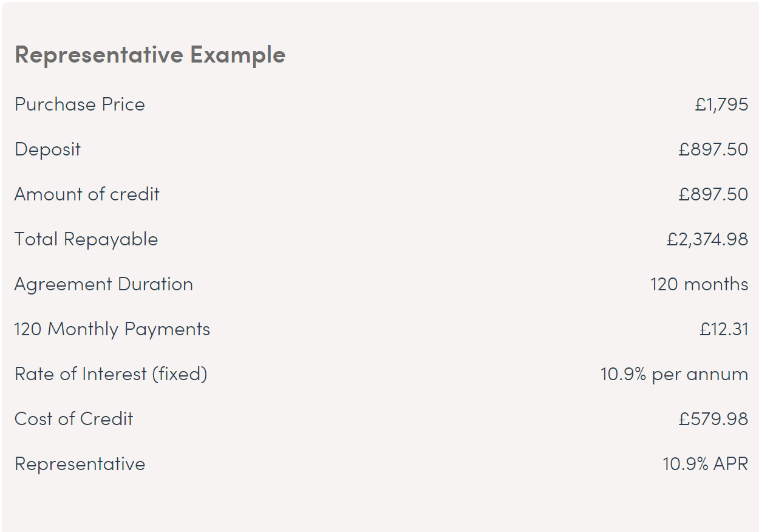Select the Deposit value of £897.50
Image resolution: width=759 pixels, height=532 pixels.
coord(713,149)
